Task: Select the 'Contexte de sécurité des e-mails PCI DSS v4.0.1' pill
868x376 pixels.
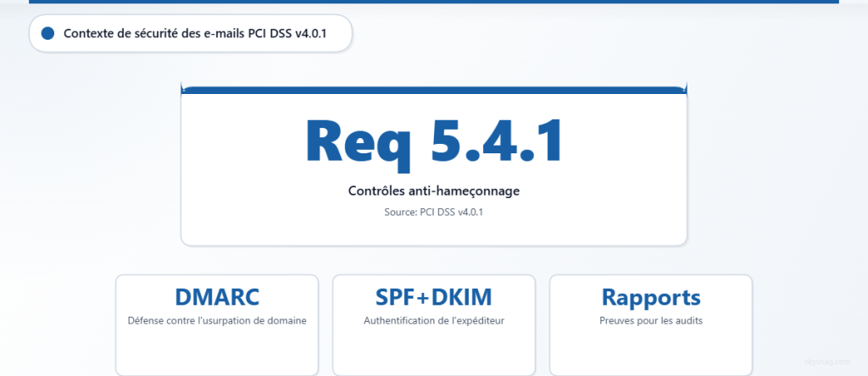Action: pyautogui.click(x=191, y=33)
